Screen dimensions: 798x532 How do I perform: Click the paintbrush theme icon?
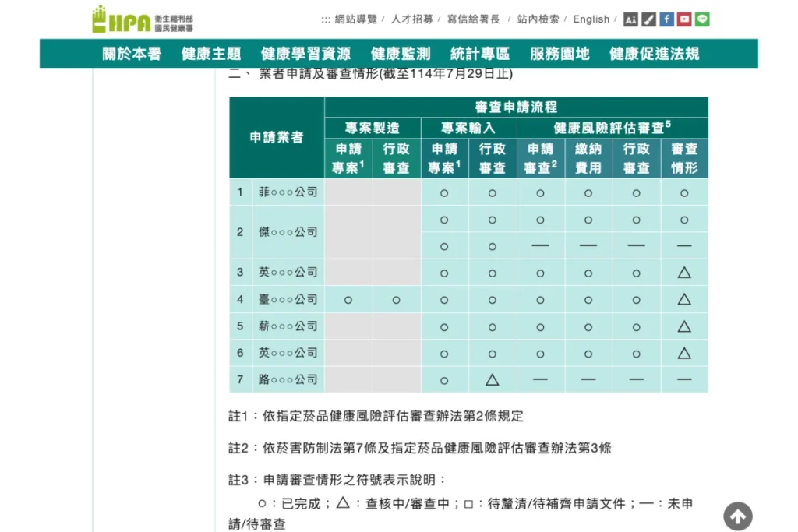[648, 19]
